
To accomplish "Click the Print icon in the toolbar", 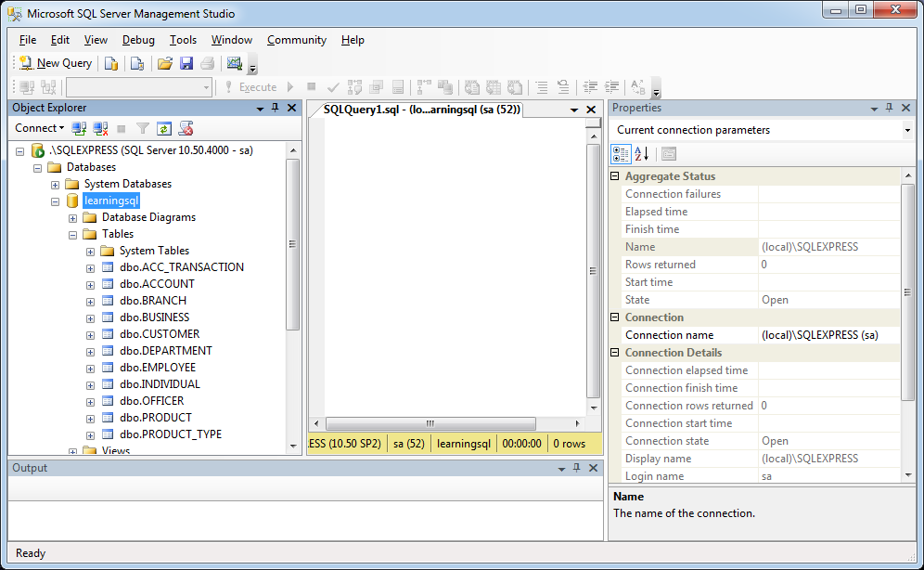I will tap(208, 63).
